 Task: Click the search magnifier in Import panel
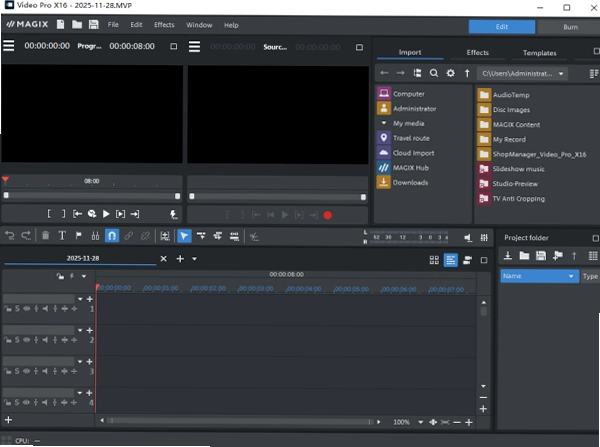click(x=434, y=73)
